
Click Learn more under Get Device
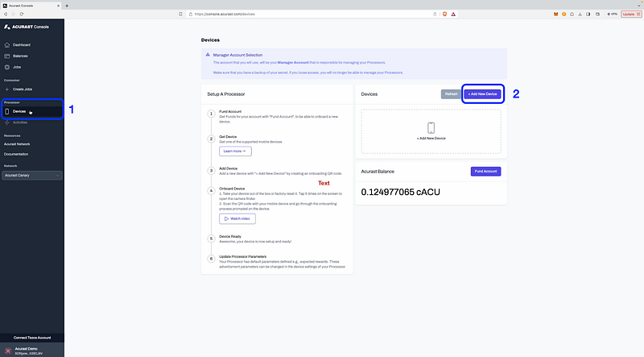coord(235,151)
